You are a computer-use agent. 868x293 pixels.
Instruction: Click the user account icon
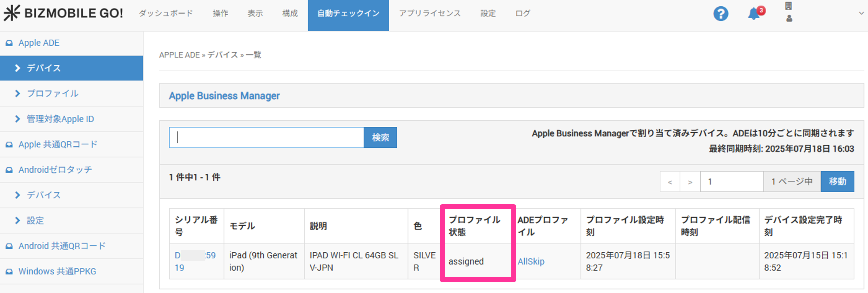pyautogui.click(x=789, y=18)
